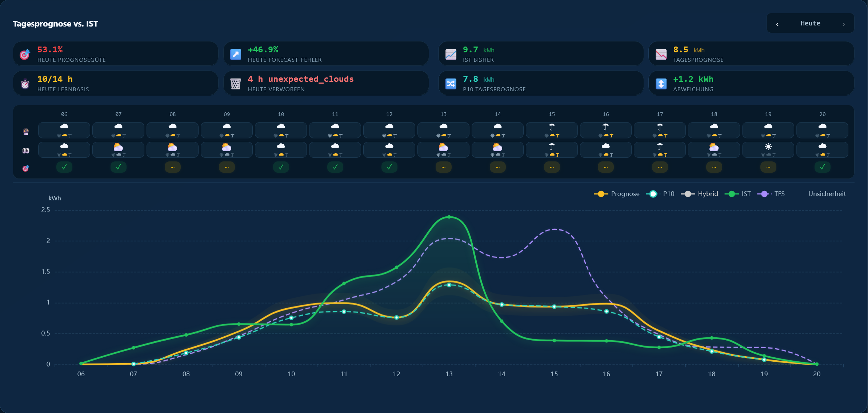Select the Heute day label
The height and width of the screenshot is (413, 868).
click(810, 23)
